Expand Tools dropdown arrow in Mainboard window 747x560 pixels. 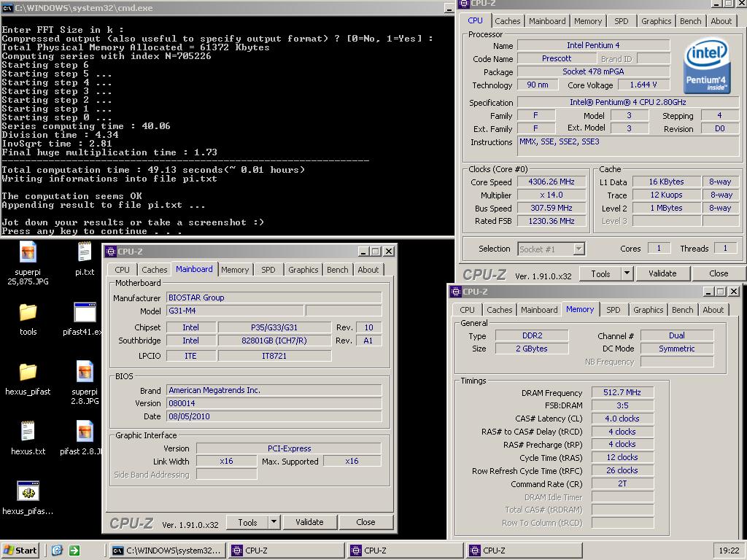pos(274,522)
